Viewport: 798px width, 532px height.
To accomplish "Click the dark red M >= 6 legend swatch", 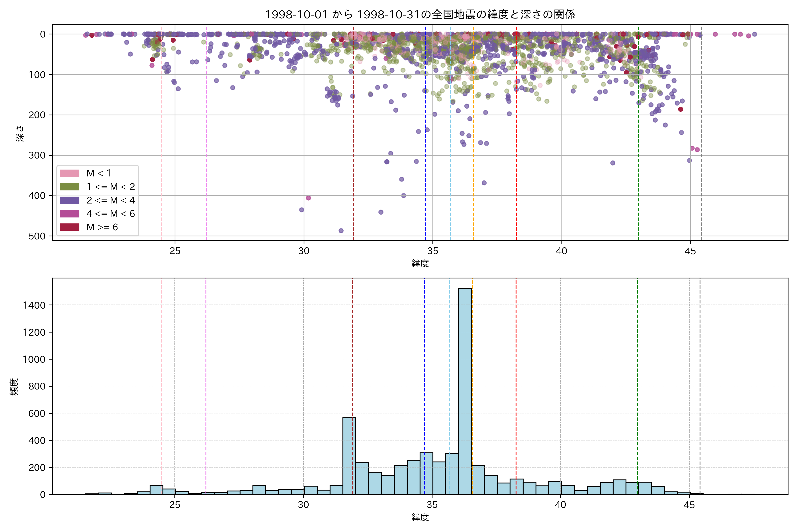I will pos(70,227).
